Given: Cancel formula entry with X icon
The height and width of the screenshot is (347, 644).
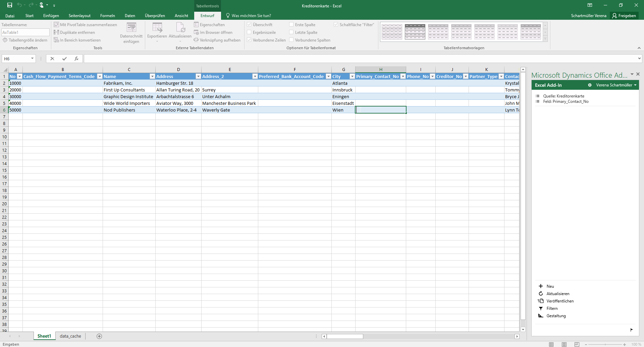Looking at the screenshot, I should pyautogui.click(x=52, y=59).
